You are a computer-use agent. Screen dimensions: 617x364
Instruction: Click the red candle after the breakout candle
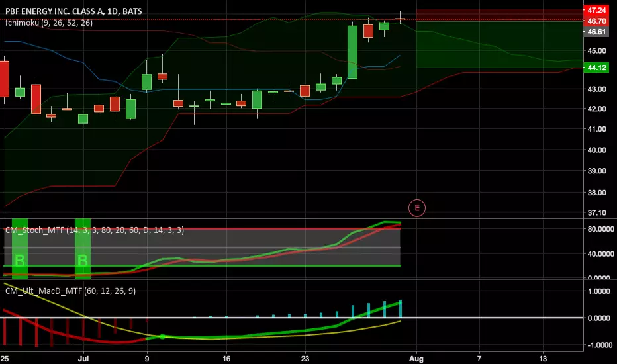tap(368, 31)
